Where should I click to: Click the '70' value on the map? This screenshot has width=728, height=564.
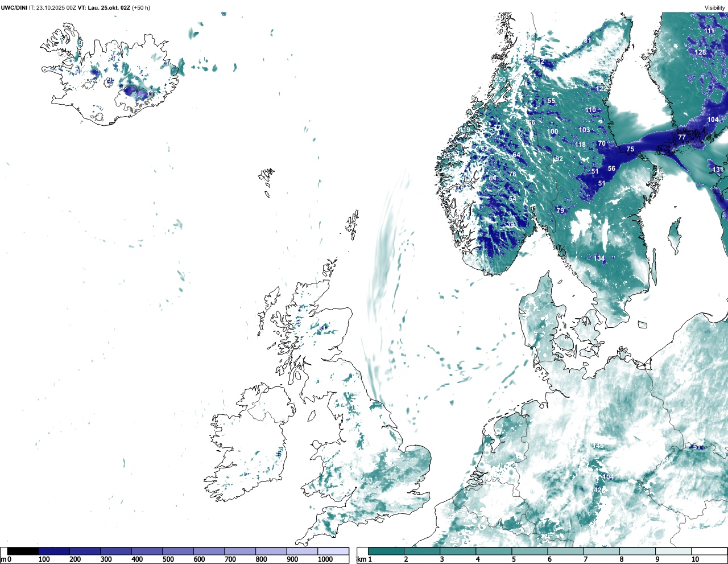(x=602, y=144)
